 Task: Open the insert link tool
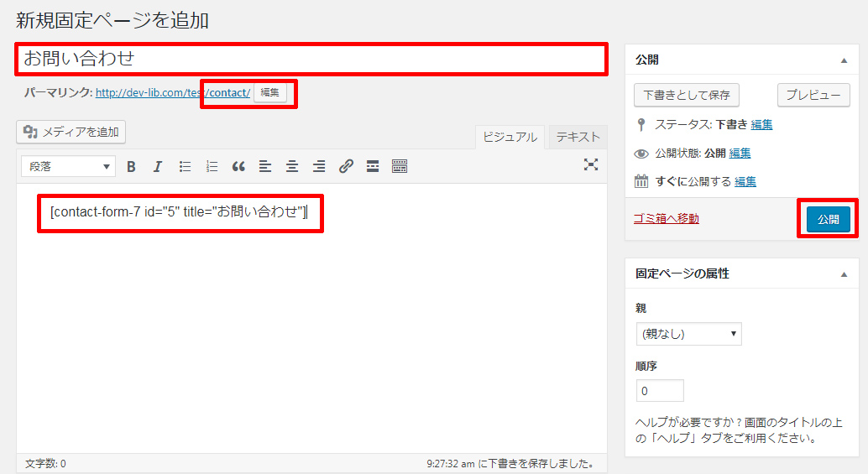(x=346, y=166)
